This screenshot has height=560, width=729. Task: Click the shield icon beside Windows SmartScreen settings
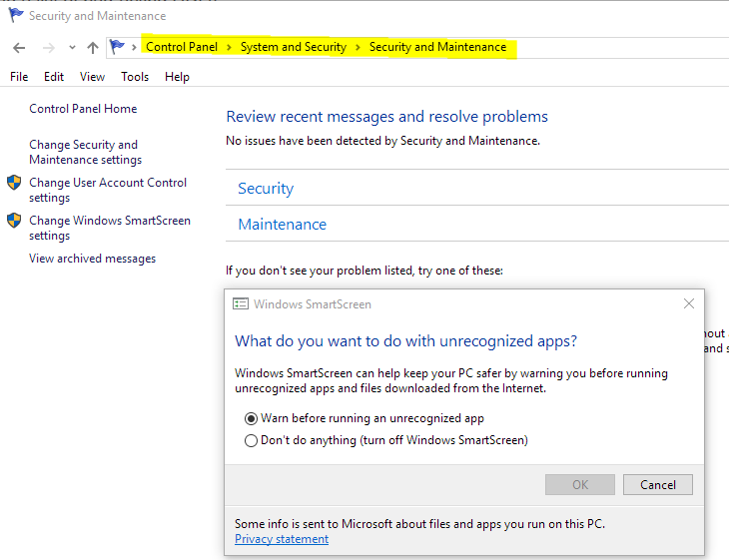pos(14,221)
